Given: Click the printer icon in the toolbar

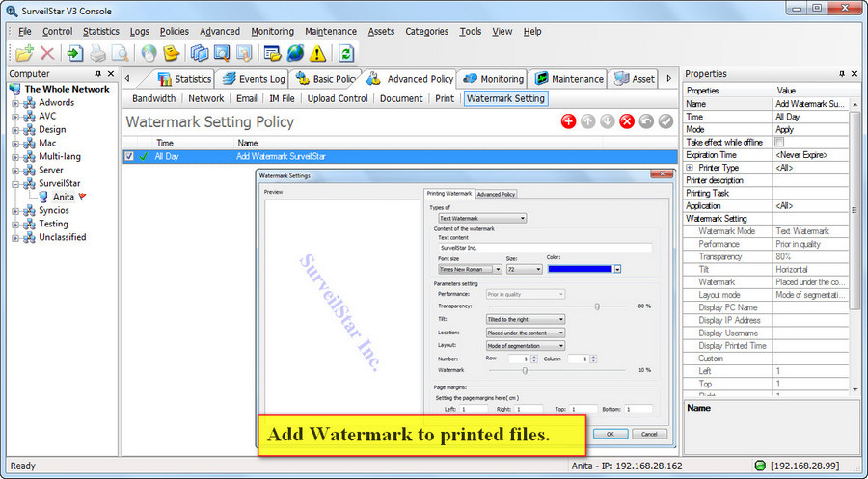Looking at the screenshot, I should click(98, 53).
